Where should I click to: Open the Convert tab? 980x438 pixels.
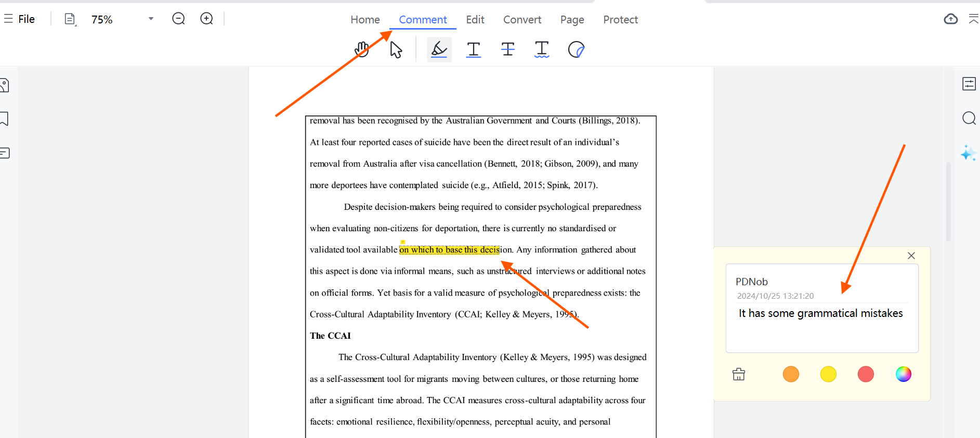pos(522,20)
